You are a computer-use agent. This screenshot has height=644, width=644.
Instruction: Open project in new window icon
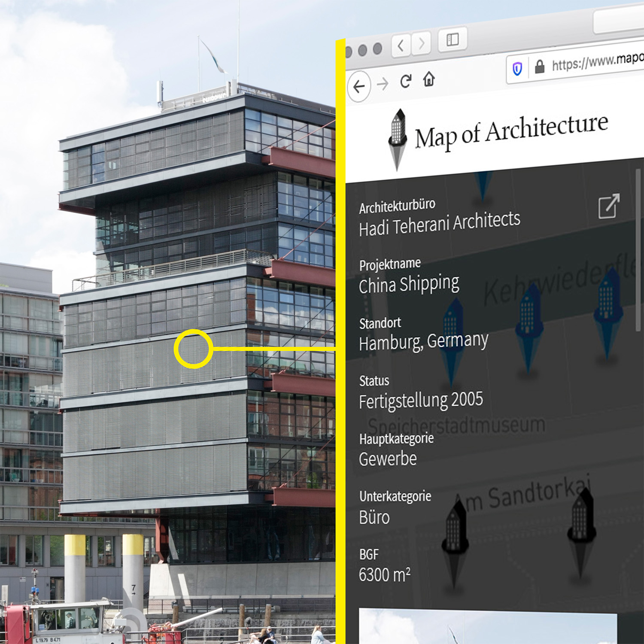[609, 206]
